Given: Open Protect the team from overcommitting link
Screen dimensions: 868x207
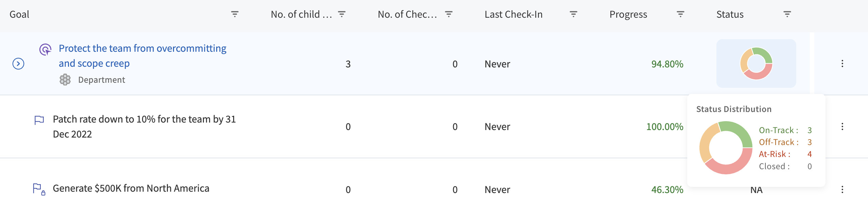Looking at the screenshot, I should tap(142, 56).
